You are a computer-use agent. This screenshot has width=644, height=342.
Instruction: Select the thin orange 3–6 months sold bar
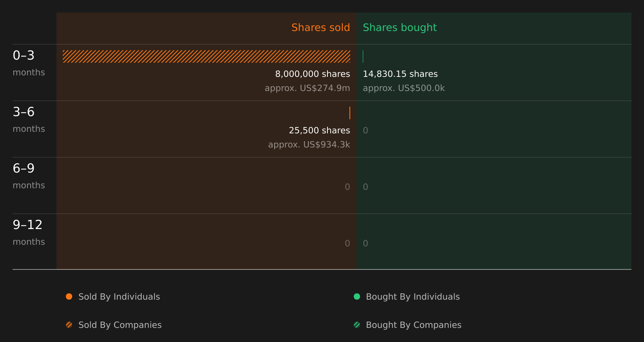pos(349,113)
